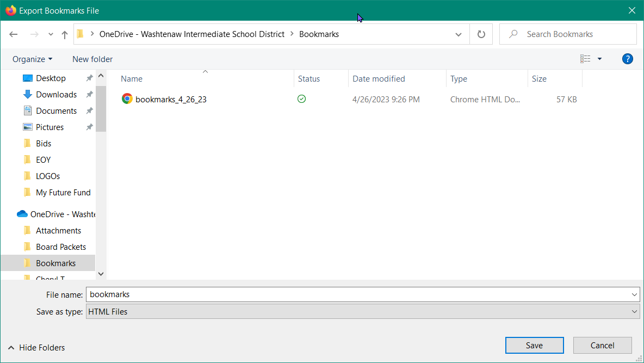644x363 pixels.
Task: Go up one folder level
Action: [65, 34]
